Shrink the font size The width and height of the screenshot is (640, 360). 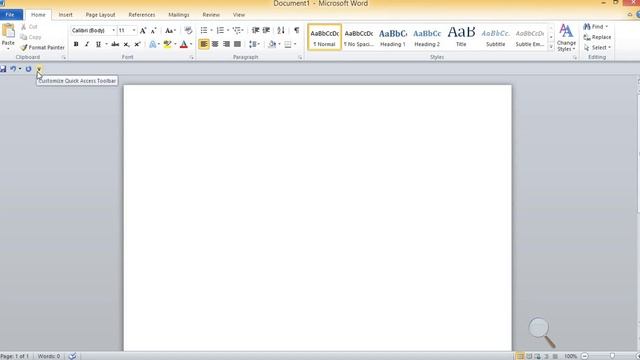153,31
